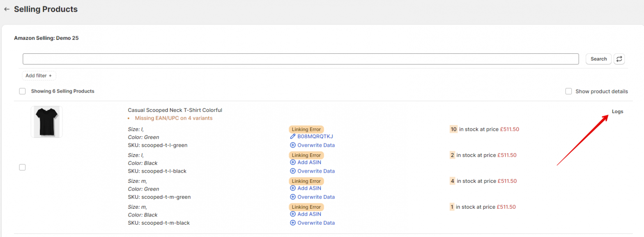
Task: Open Logs for the T-Shirt product
Action: (x=617, y=112)
